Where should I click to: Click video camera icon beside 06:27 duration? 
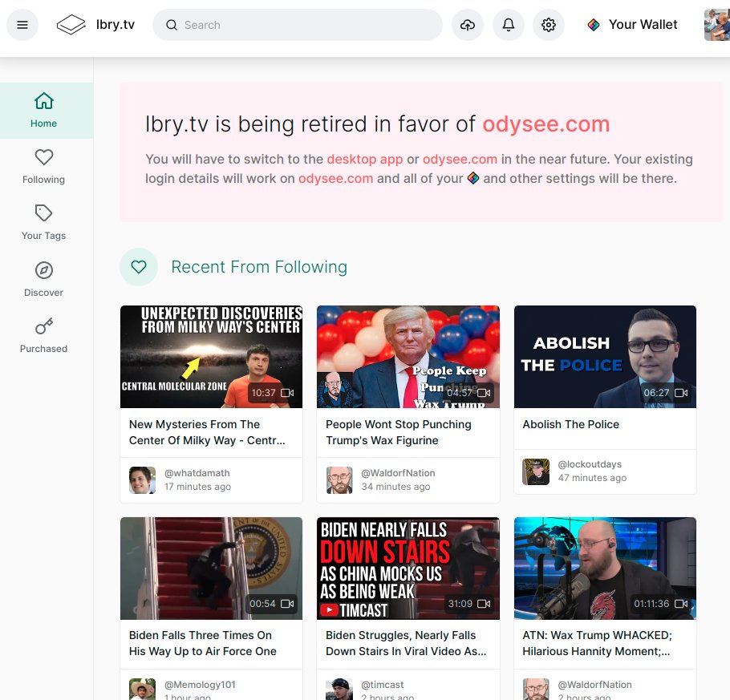681,393
